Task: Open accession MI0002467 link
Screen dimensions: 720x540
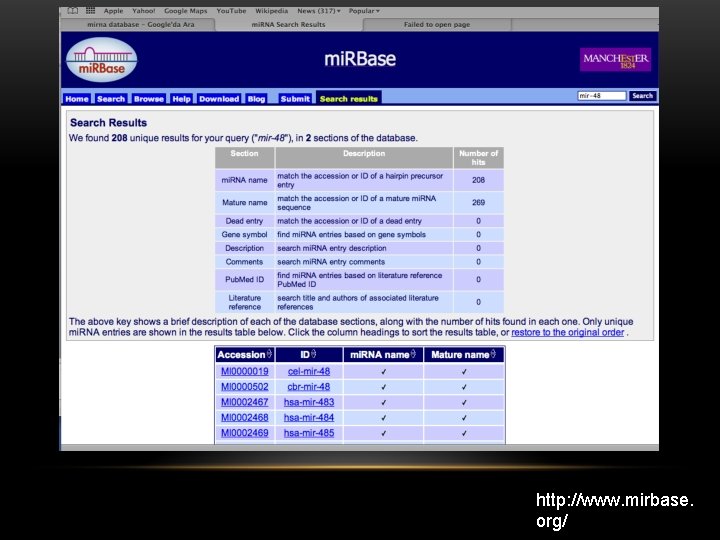Action: click(x=245, y=402)
